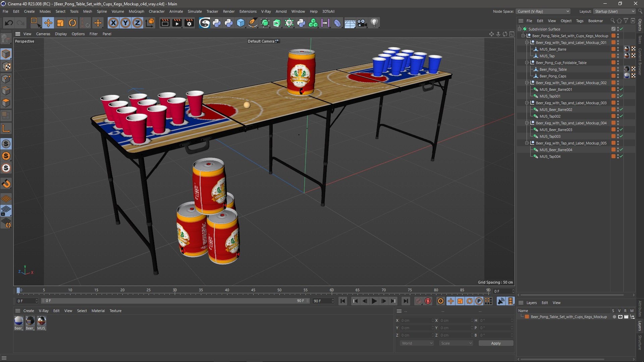The image size is (644, 362).
Task: Collapse the Subdivision Surface hierarchy
Action: point(520,29)
